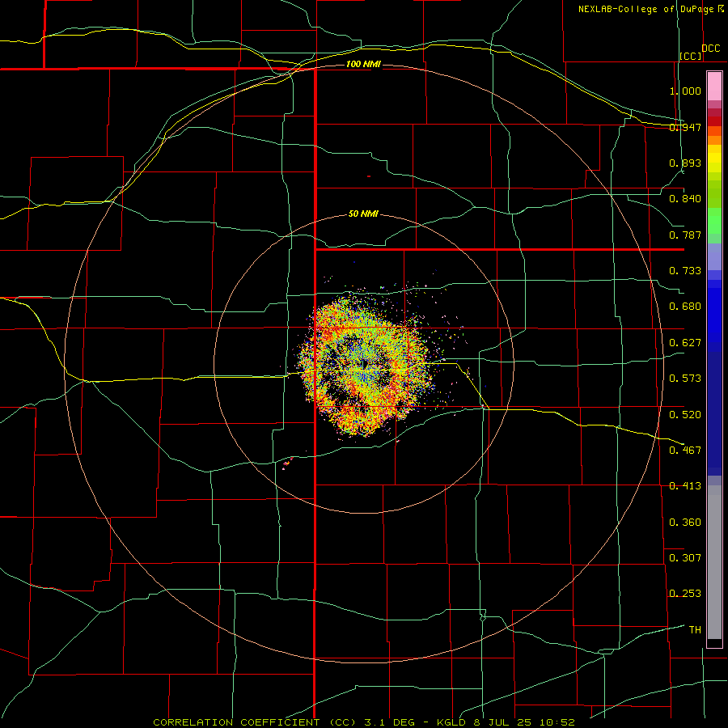Click the [CC] label above the color bar

pos(691,56)
